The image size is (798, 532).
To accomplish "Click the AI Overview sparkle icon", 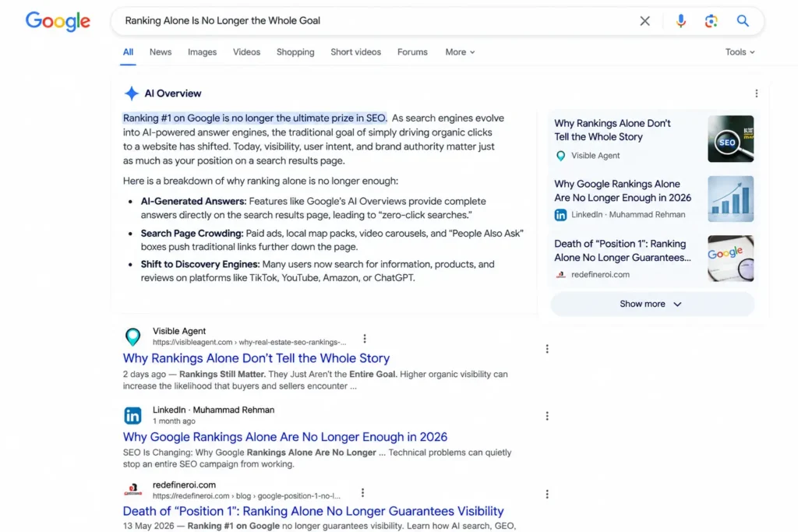I will (x=131, y=93).
